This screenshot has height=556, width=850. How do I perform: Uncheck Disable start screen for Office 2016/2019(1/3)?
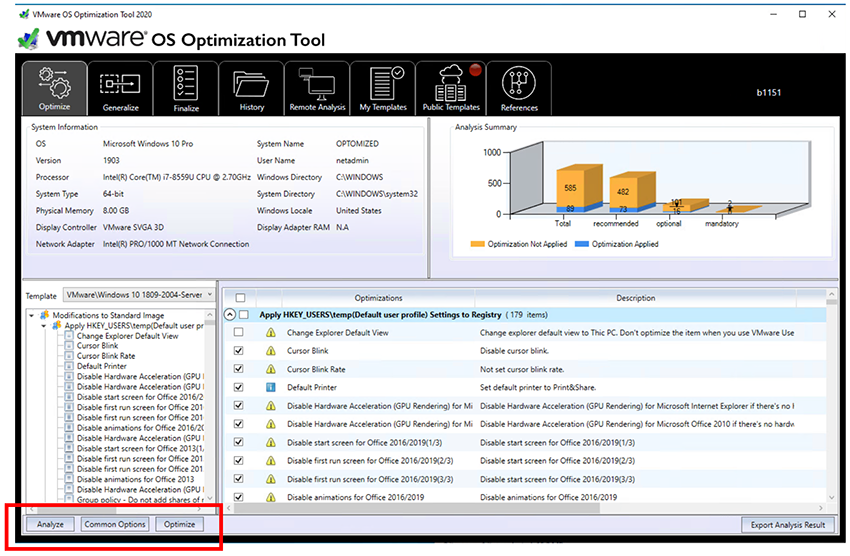coord(239,442)
